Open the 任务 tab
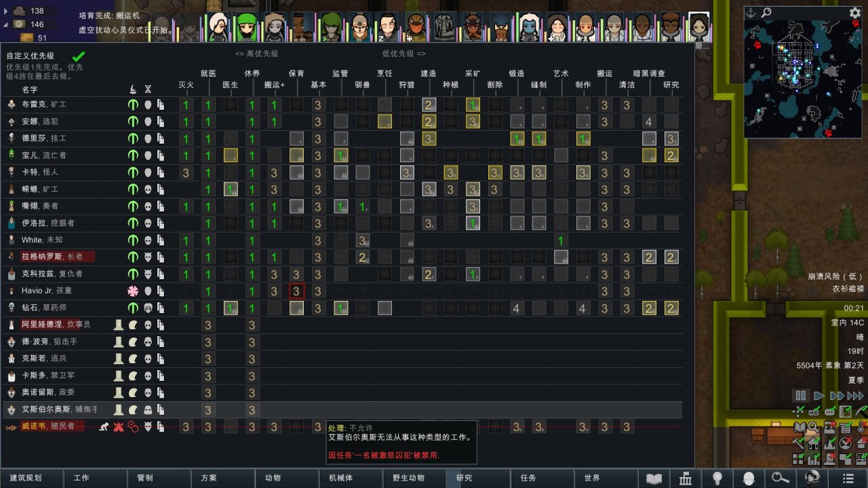Viewport: 868px width, 488px height. 542,478
